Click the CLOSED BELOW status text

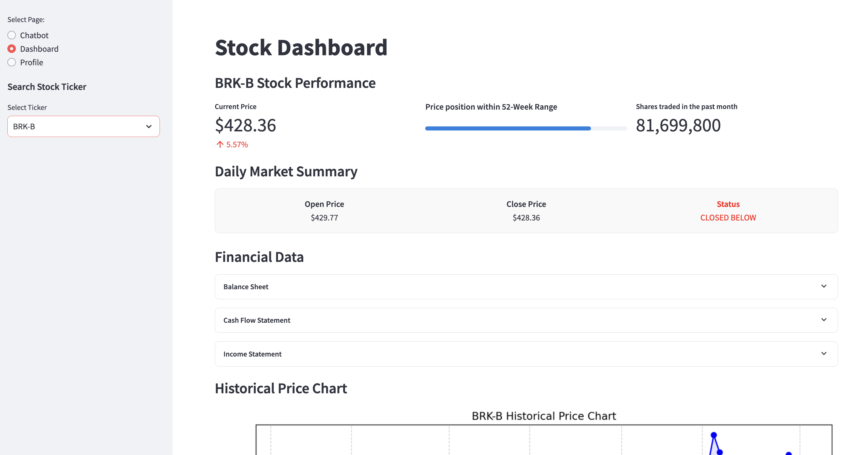coord(728,218)
